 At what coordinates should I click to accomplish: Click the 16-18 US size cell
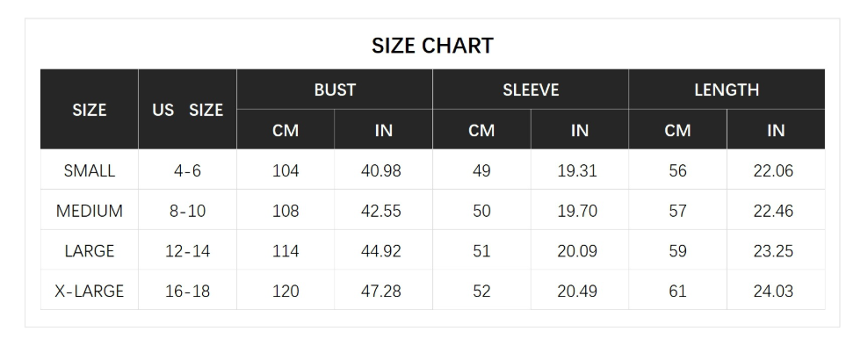[188, 291]
